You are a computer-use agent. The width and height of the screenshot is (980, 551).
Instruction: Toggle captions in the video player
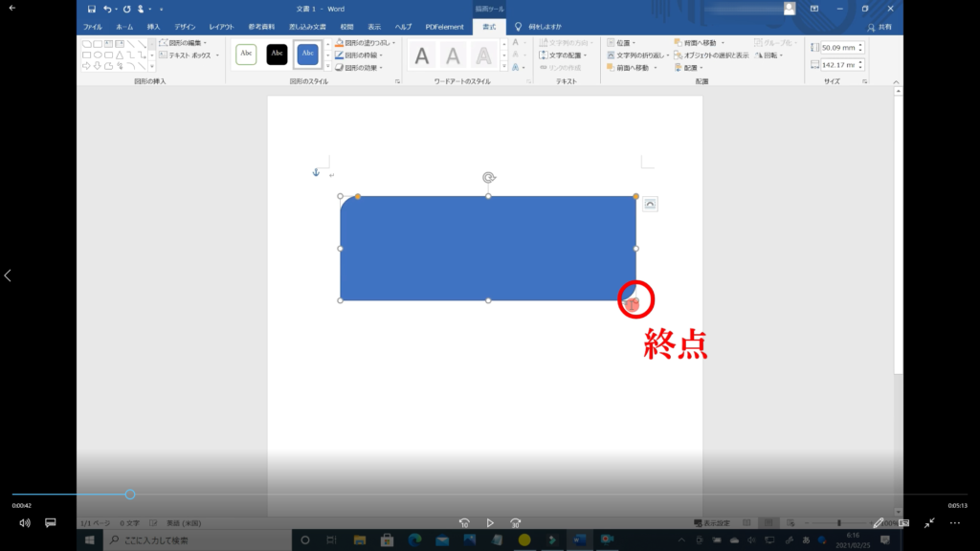[51, 523]
